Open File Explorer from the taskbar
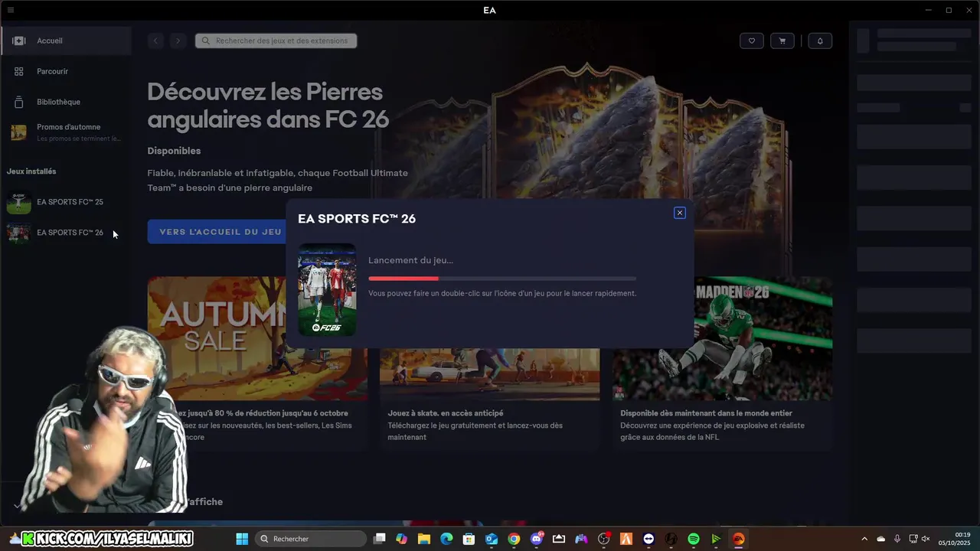This screenshot has height=551, width=980. [x=424, y=539]
